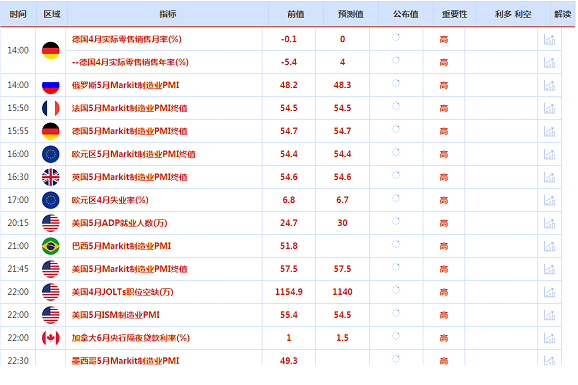Open 加拿大6月央行隔夜贷款利率(%) indicator
578x385 pixels.
(x=130, y=338)
